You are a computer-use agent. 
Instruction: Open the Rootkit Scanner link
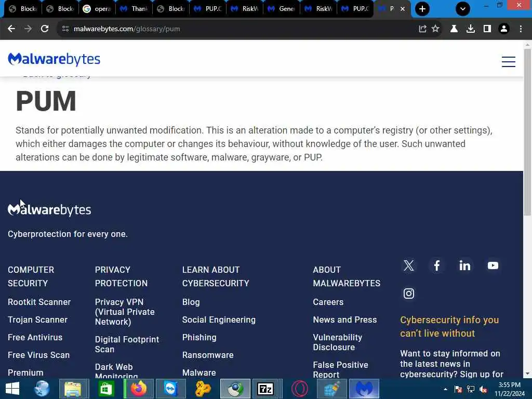tap(39, 302)
